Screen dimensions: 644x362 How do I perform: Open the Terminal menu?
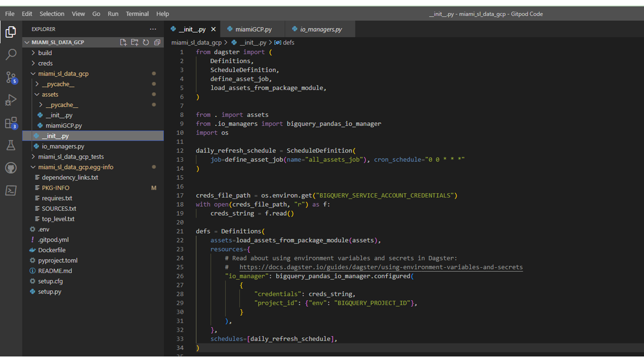pos(137,14)
